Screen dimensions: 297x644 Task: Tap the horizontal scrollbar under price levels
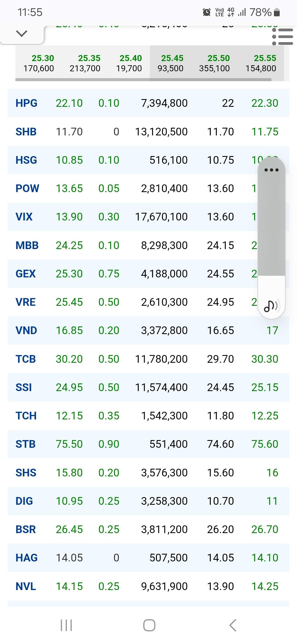[143, 80]
